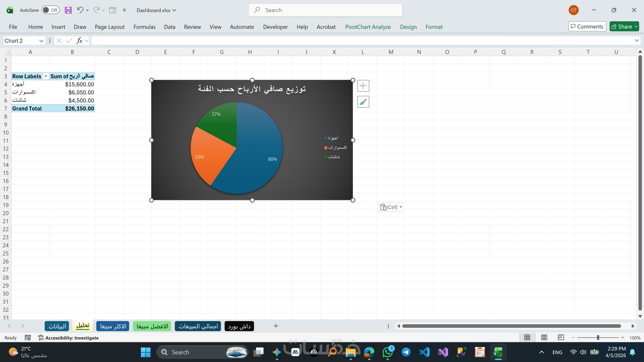The width and height of the screenshot is (644, 362).
Task: Open Chart Styles paintbrush button
Action: [x=363, y=102]
